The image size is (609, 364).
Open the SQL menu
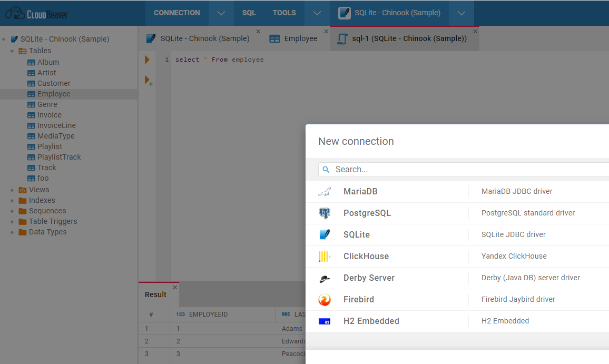tap(249, 13)
